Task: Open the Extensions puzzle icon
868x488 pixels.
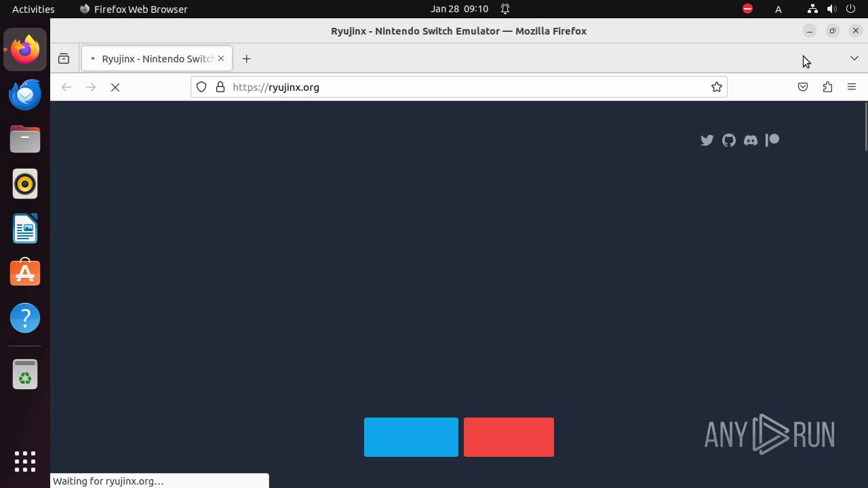Action: pos(827,87)
